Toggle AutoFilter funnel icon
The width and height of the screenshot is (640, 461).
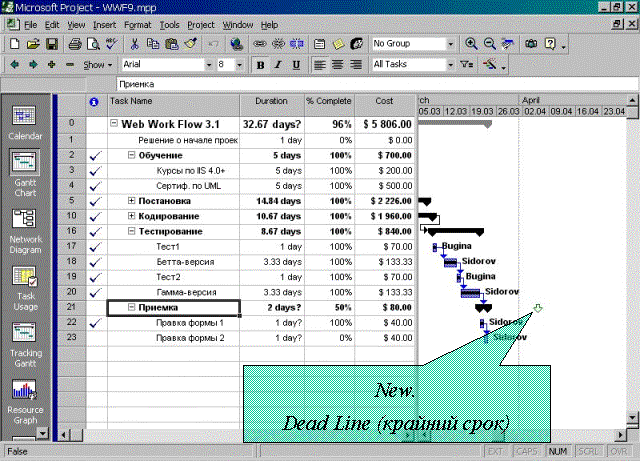click(x=467, y=65)
